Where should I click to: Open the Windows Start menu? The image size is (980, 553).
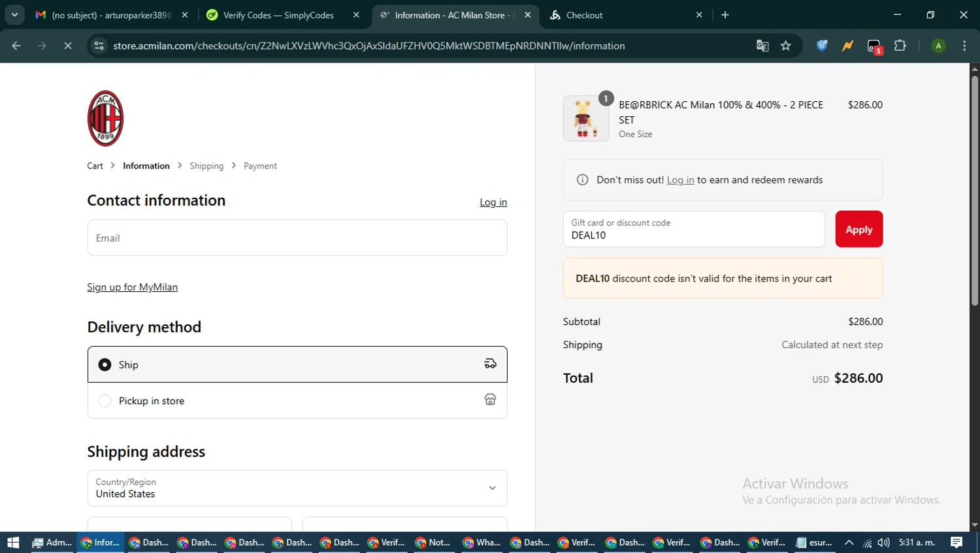point(13,543)
